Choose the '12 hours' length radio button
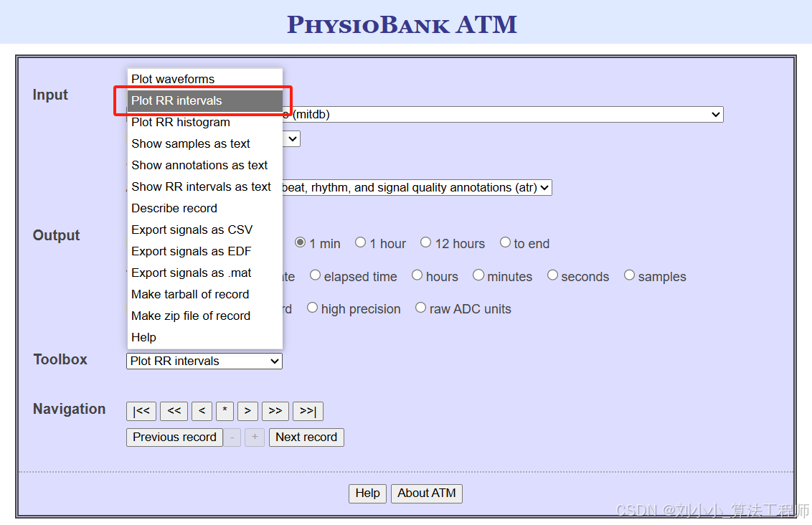 [425, 242]
